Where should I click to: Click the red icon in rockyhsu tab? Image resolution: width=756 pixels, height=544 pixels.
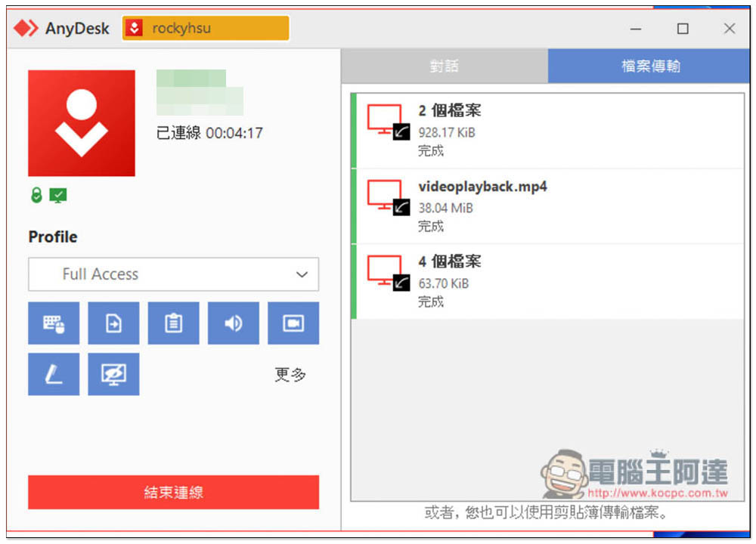(134, 28)
